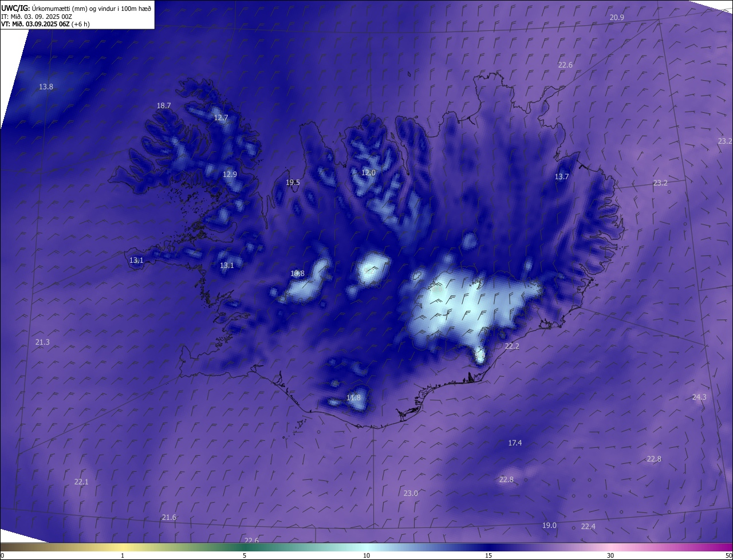Click the 12.7 value label

click(x=221, y=118)
